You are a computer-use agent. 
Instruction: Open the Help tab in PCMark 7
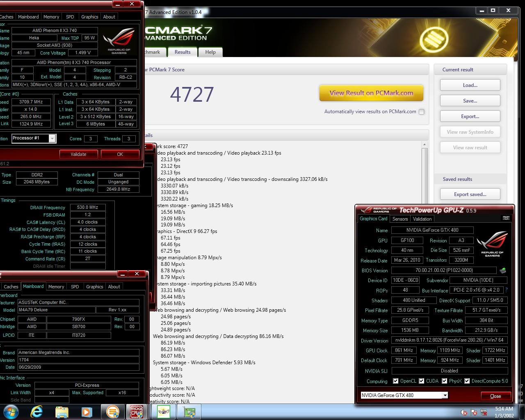[210, 52]
